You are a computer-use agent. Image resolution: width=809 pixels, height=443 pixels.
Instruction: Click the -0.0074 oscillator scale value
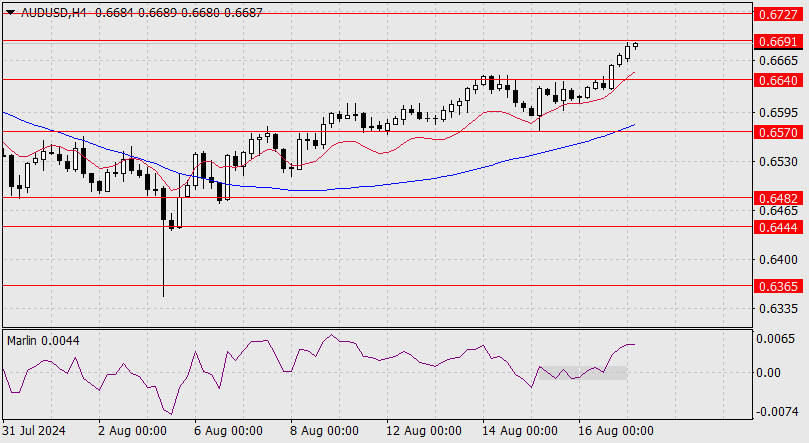(x=775, y=412)
